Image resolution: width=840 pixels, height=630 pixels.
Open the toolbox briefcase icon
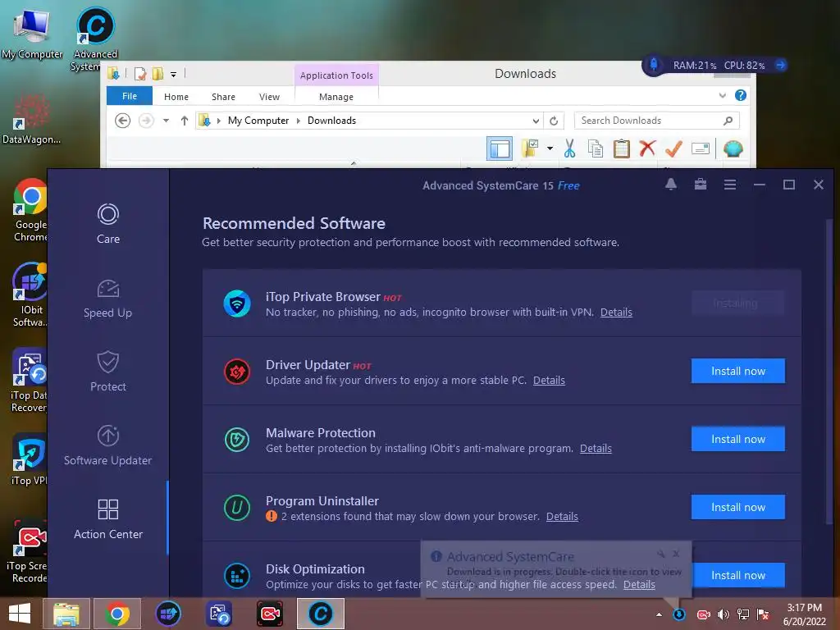coord(701,185)
